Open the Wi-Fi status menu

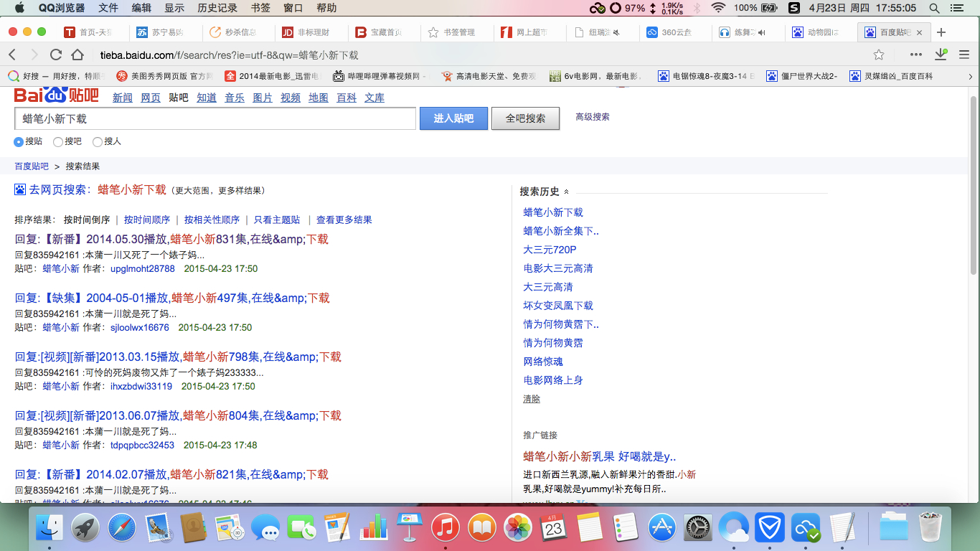tap(718, 8)
